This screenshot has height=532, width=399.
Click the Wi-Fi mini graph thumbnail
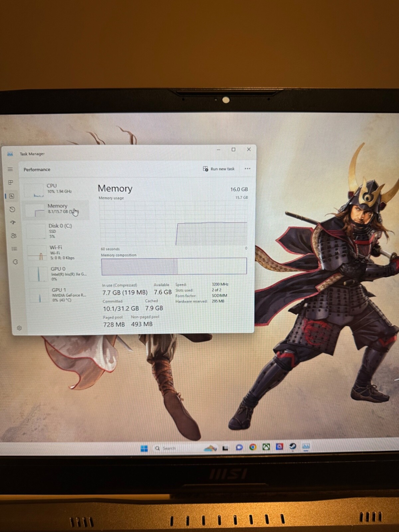37,253
